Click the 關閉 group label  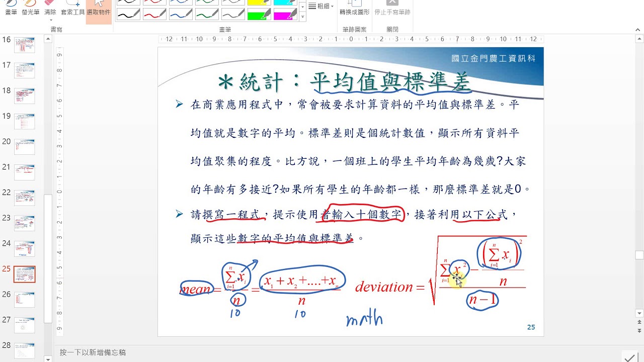[392, 30]
